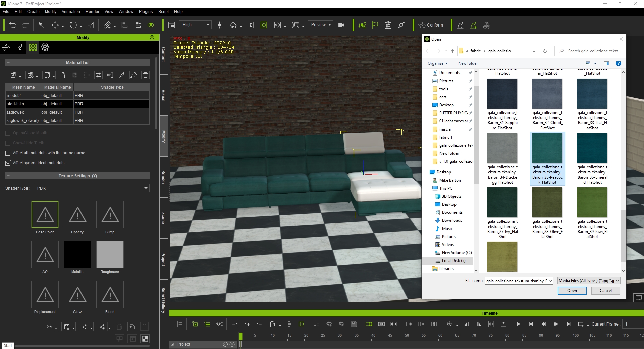Click the Search gala_collezione field
The height and width of the screenshot is (349, 644).
click(x=589, y=51)
